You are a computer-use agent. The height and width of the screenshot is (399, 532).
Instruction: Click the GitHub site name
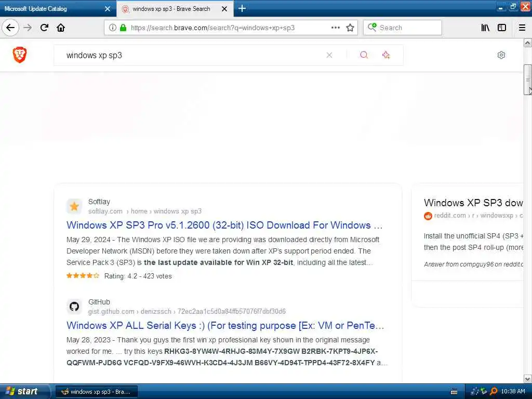(x=99, y=302)
